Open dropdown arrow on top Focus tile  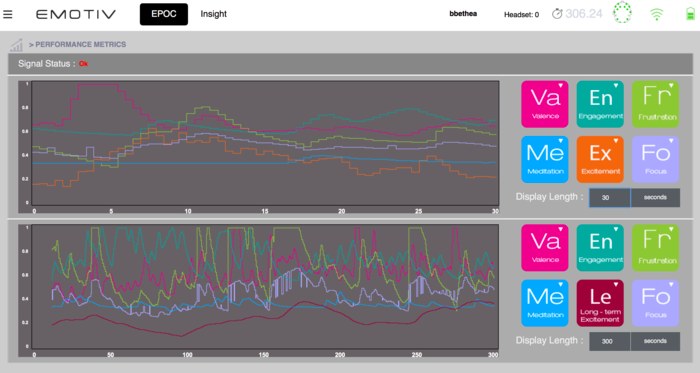tap(671, 141)
